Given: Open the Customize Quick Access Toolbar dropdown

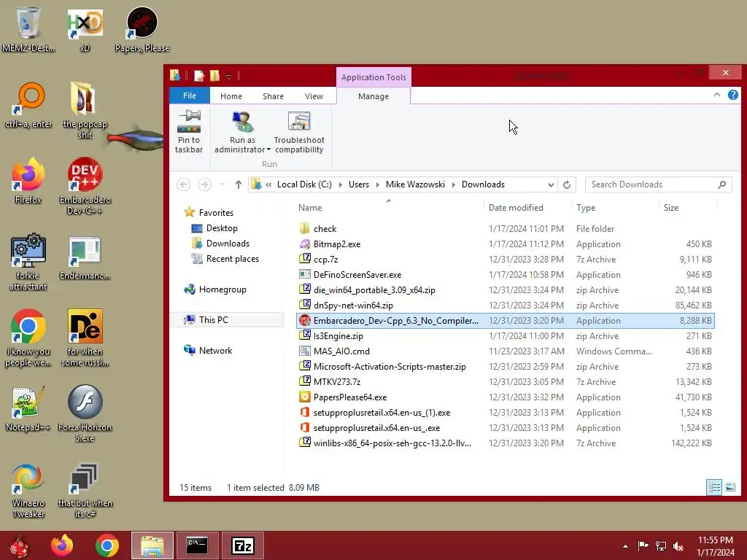Looking at the screenshot, I should tap(228, 76).
